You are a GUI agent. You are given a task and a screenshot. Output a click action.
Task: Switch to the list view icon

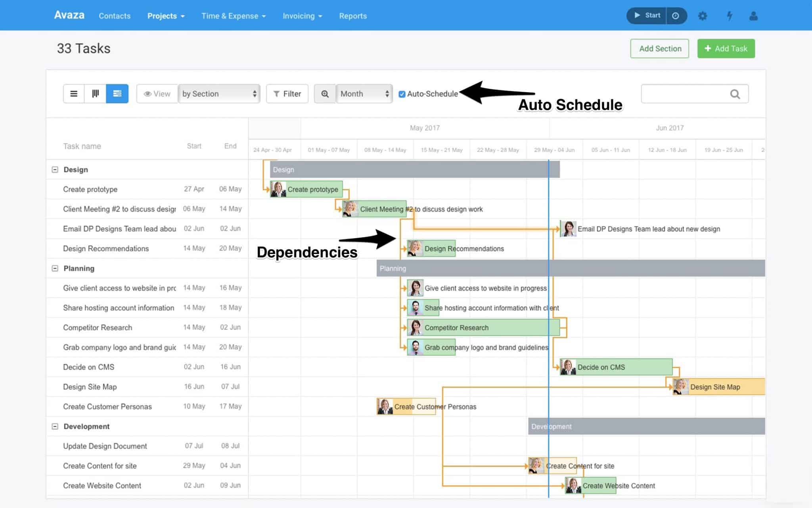(x=74, y=94)
